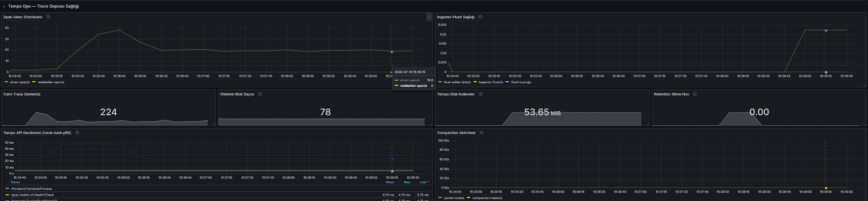Show info for Ingester Flush Sağlığı panel

click(x=480, y=17)
